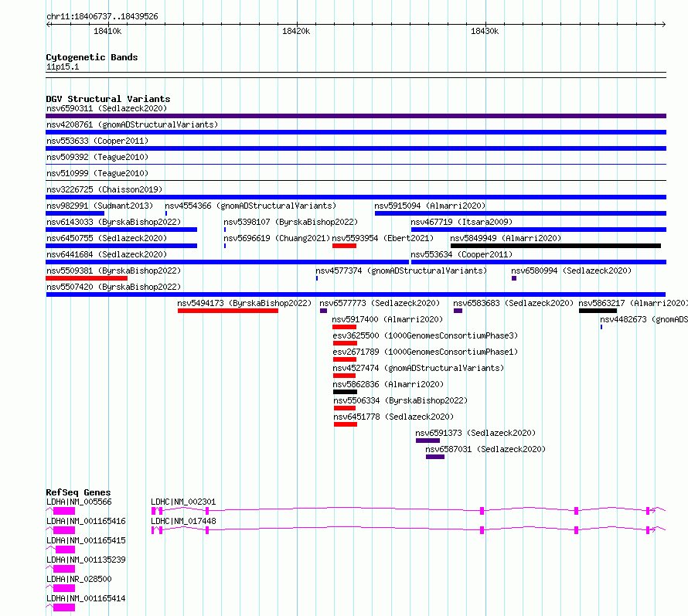The height and width of the screenshot is (616, 688).
Task: Click the LDHA|NM_005566 gene glyph
Action: (60, 511)
